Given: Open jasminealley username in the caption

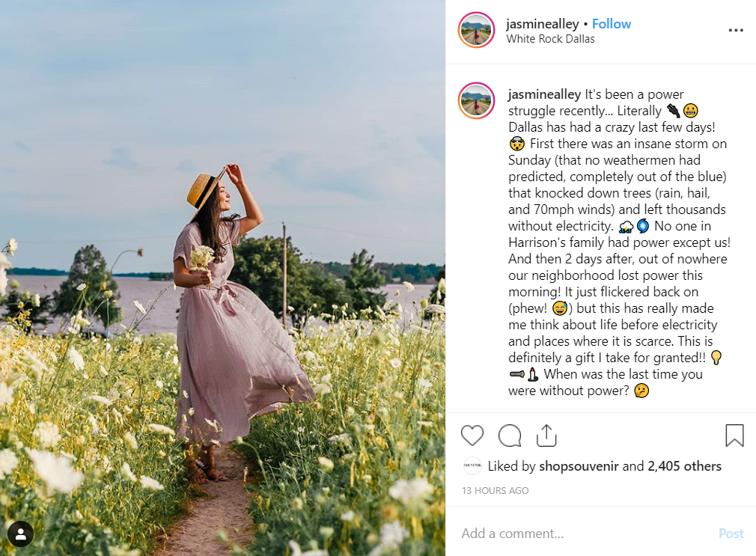Looking at the screenshot, I should 544,94.
